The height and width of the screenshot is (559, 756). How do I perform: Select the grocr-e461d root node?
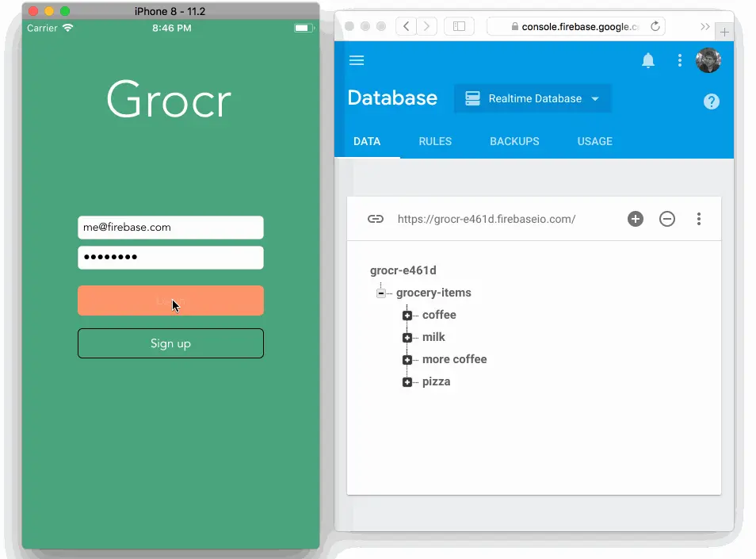point(403,270)
